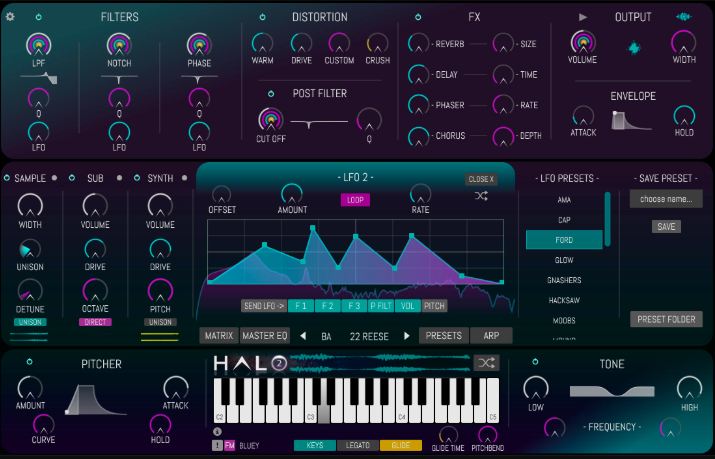
Task: Click the Synth Pitch knob
Action: pos(161,291)
